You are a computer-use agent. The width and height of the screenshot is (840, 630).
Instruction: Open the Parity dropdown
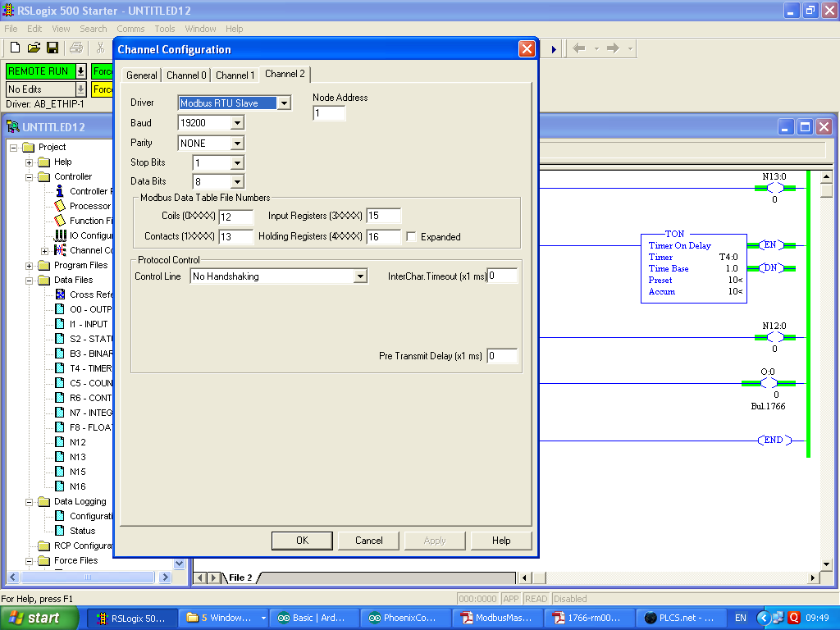point(237,143)
